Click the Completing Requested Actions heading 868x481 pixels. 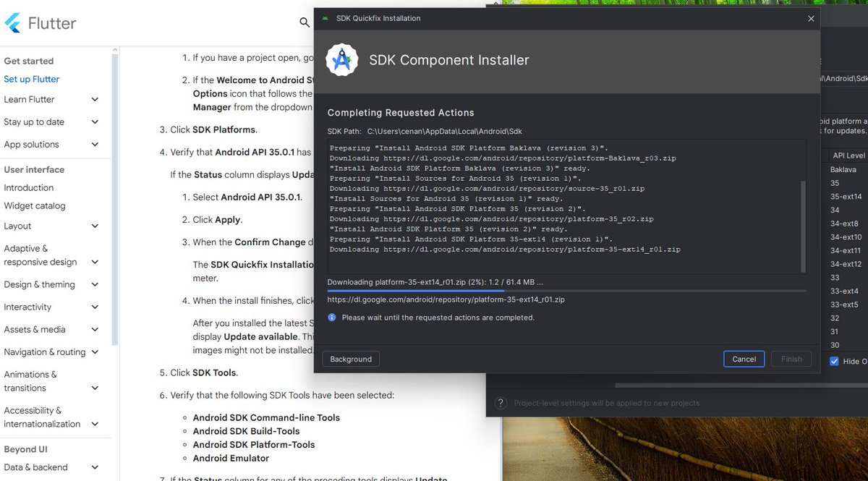(x=401, y=113)
